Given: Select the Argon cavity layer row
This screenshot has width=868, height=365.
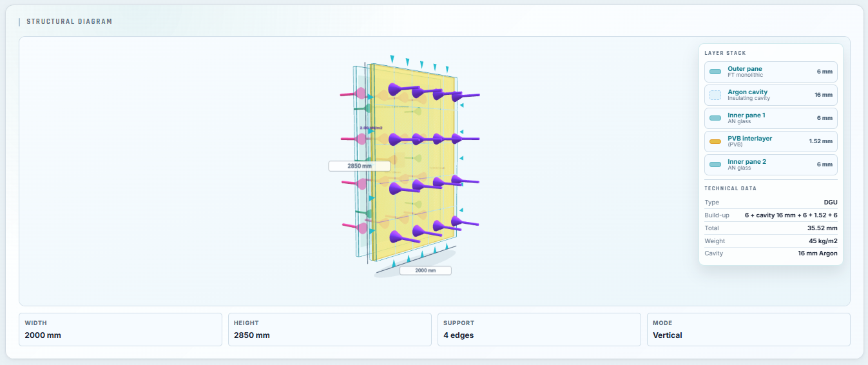Looking at the screenshot, I should coord(771,95).
